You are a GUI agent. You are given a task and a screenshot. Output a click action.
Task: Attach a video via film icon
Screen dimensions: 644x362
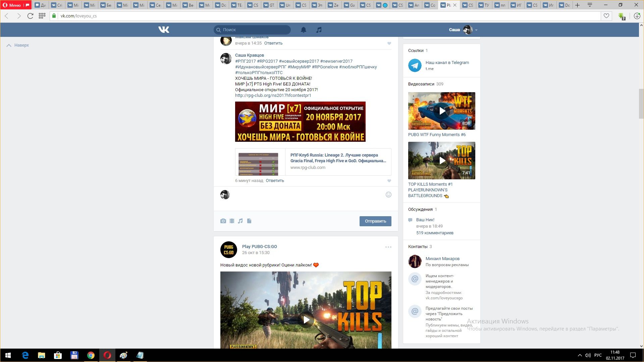232,221
